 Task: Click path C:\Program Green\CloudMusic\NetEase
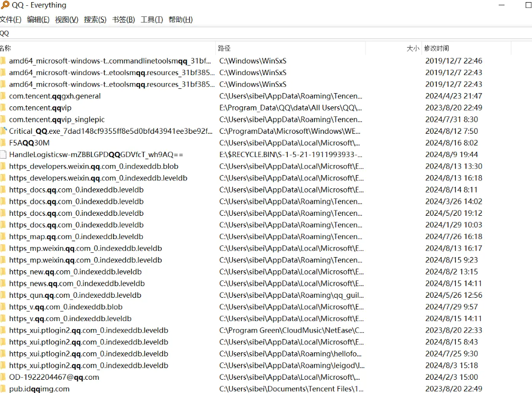pyautogui.click(x=291, y=330)
